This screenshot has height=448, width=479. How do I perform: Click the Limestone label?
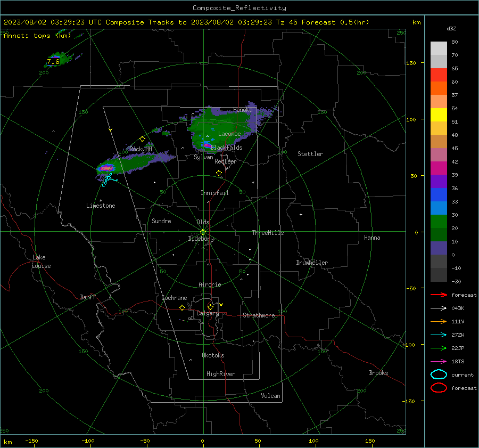(x=101, y=206)
